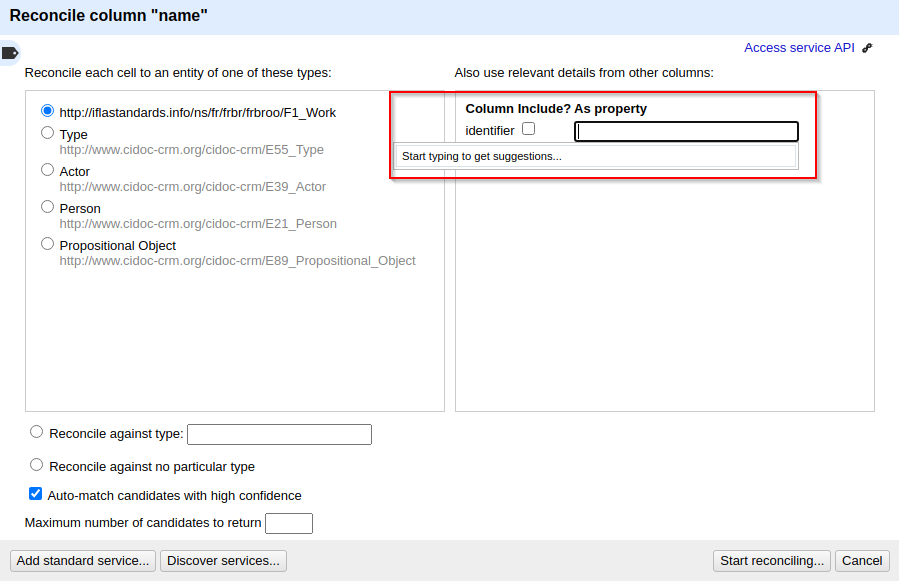The image size is (899, 581).
Task: Select the Person entity type
Action: [x=47, y=207]
